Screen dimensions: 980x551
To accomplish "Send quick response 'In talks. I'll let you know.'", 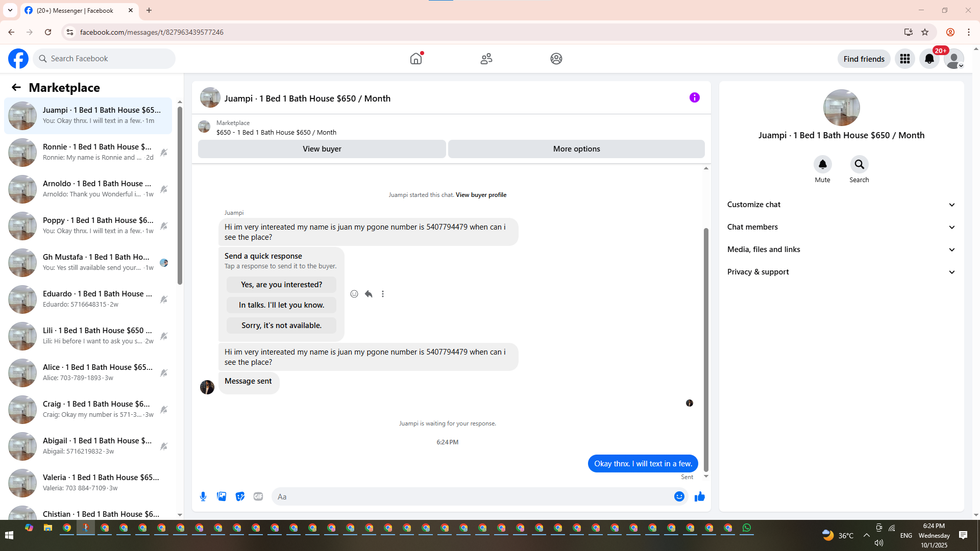I will coord(281,305).
